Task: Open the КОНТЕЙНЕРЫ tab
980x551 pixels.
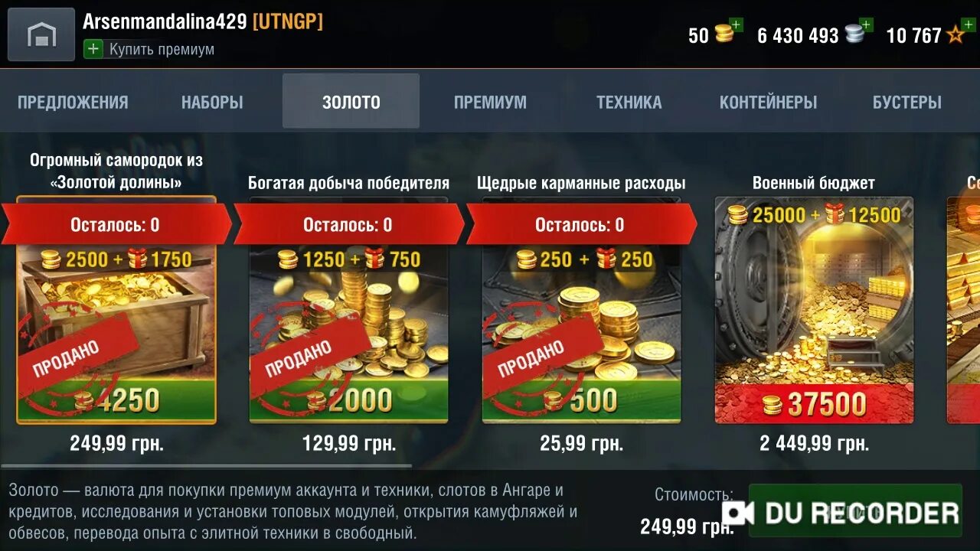Action: pyautogui.click(x=768, y=102)
